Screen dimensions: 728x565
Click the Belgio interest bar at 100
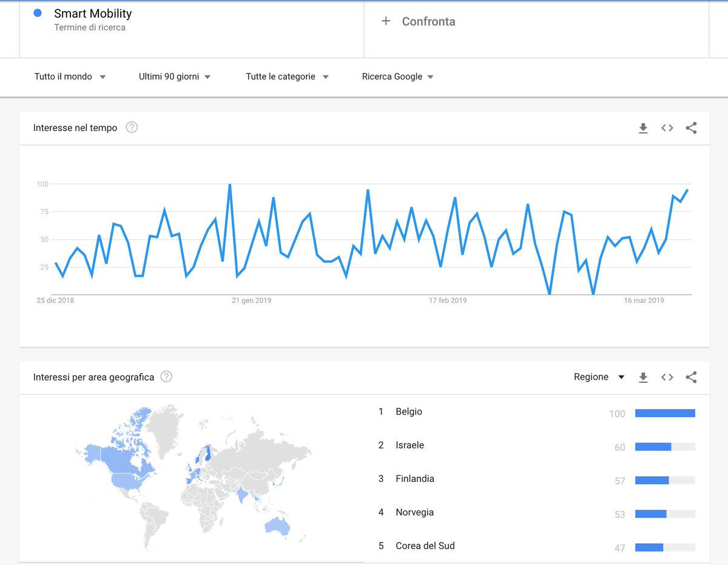665,413
